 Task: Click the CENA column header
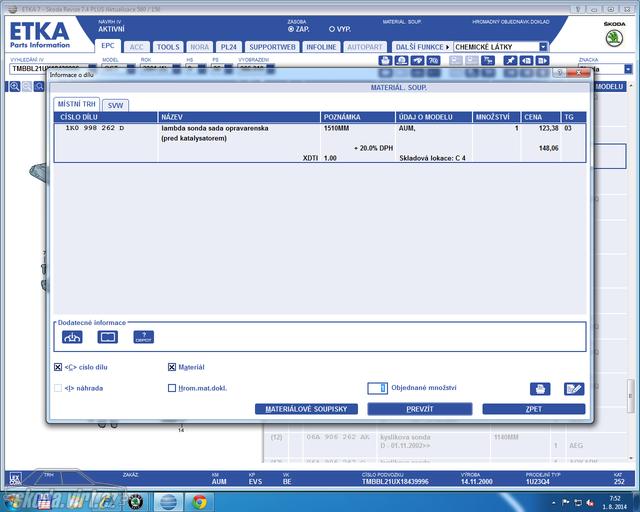tap(540, 117)
